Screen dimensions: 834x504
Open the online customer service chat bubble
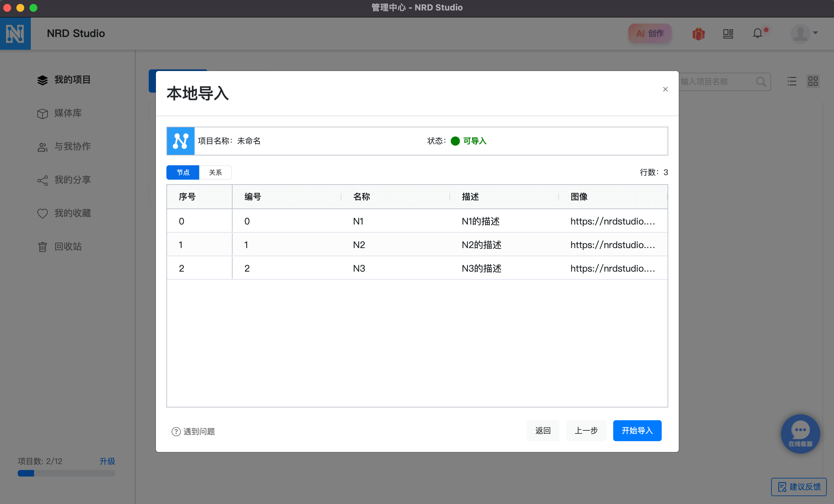tap(800, 433)
